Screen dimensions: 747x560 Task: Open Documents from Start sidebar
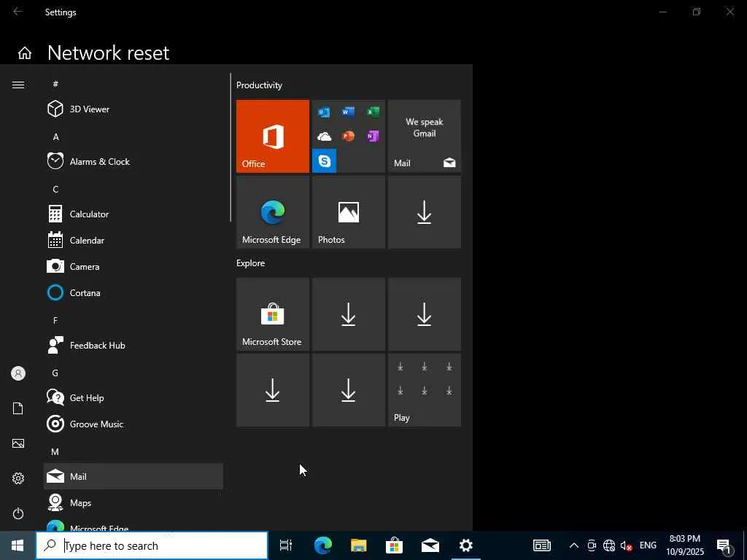(18, 408)
